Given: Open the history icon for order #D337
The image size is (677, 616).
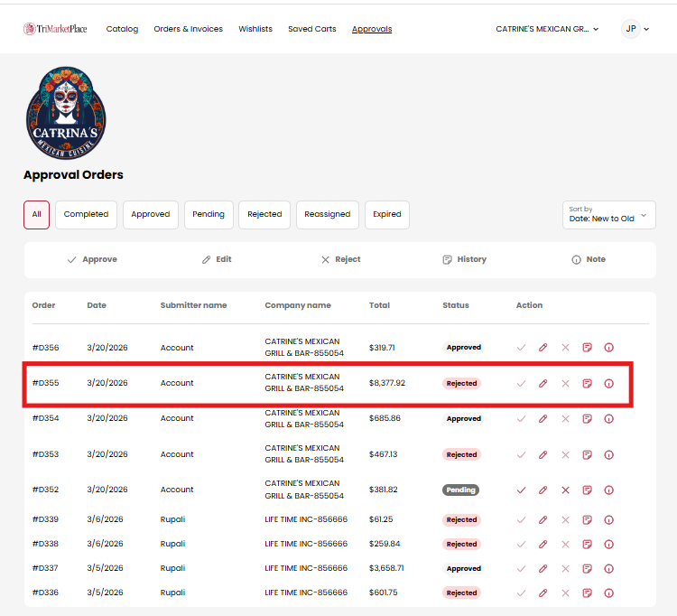Looking at the screenshot, I should [587, 569].
